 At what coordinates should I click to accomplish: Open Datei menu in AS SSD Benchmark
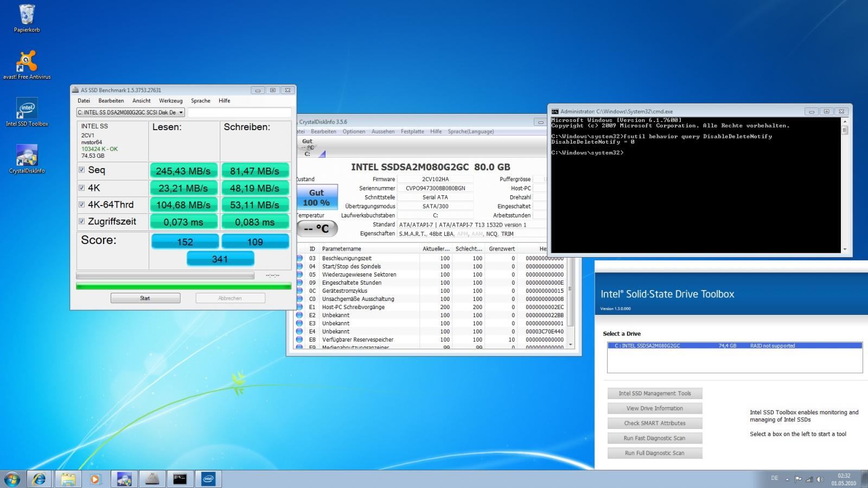click(x=84, y=101)
